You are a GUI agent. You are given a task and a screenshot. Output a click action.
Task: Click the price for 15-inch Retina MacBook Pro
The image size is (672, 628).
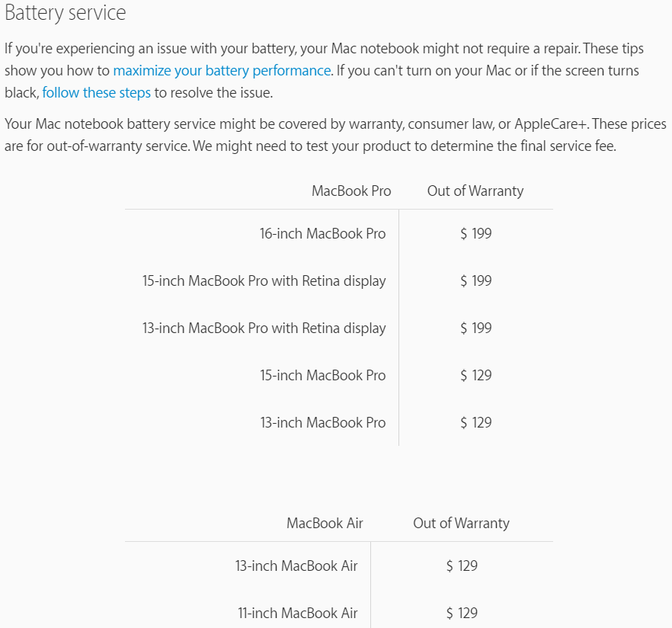click(x=476, y=280)
